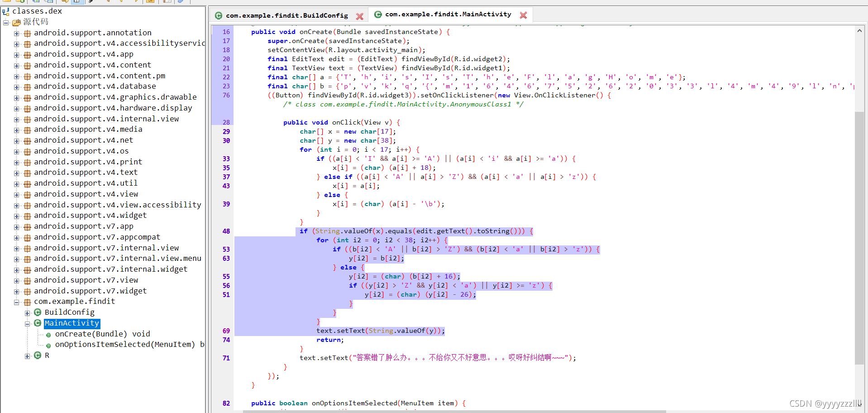The image size is (868, 413).
Task: Select android.support.v7.view in the tree
Action: [86, 280]
